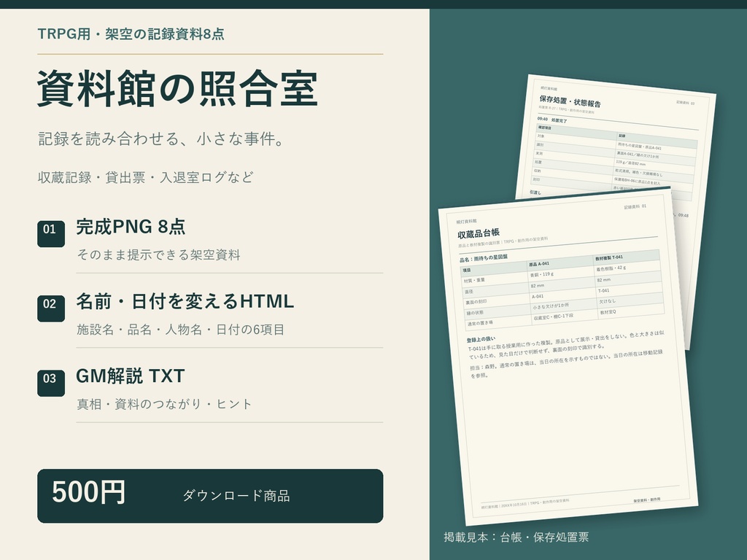747x560 pixels.
Task: Click the 原品 A-041 column header
Action: (539, 264)
